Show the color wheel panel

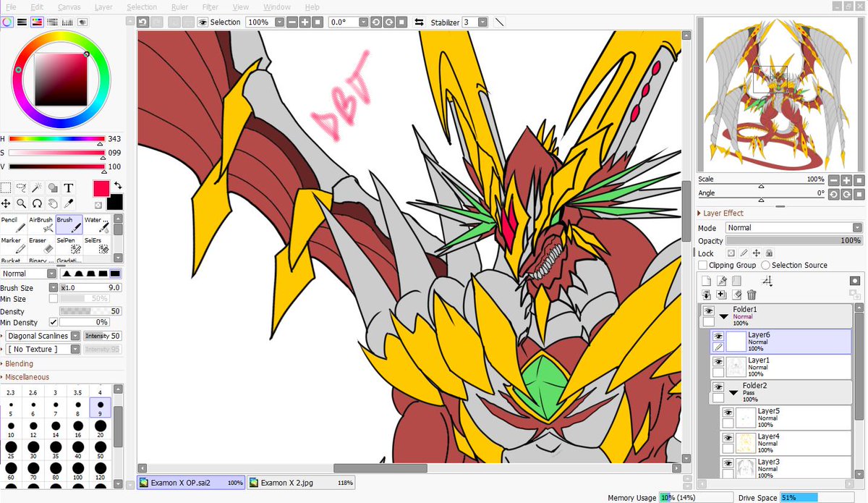coord(7,22)
